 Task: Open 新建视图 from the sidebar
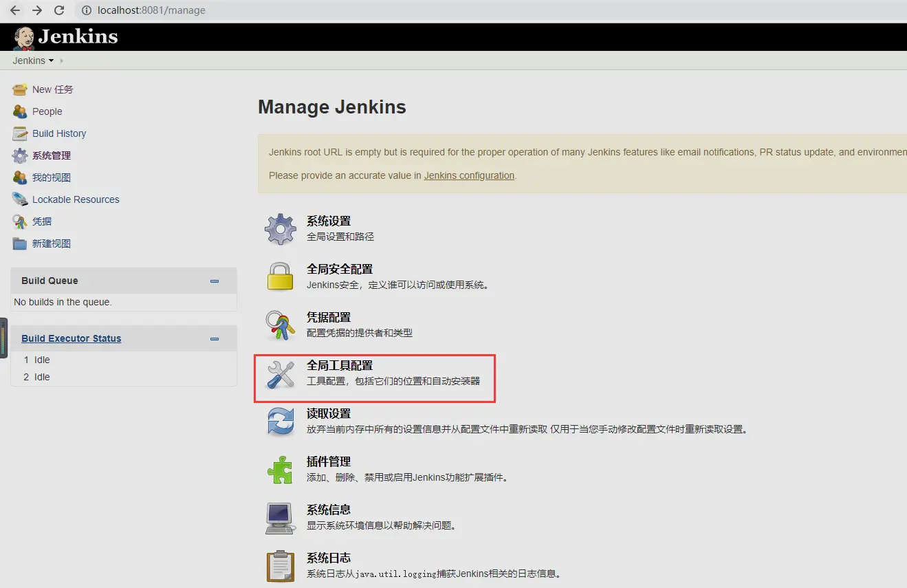[52, 243]
